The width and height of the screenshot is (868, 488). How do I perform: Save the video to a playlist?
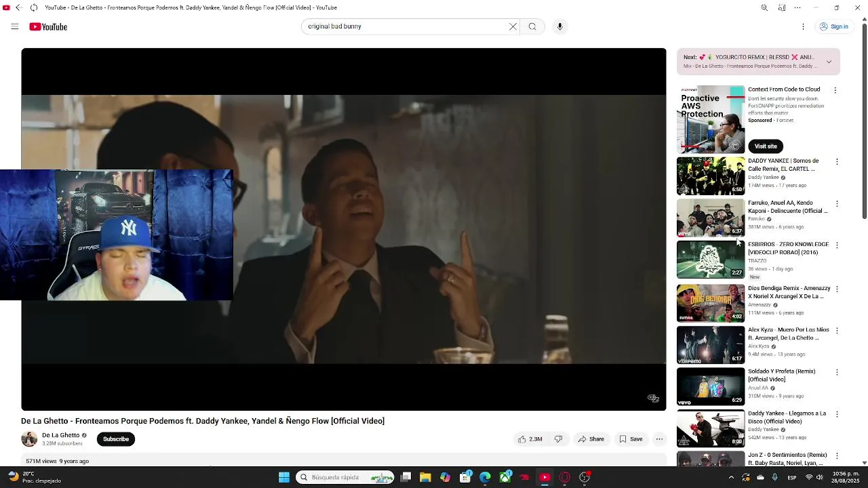630,439
